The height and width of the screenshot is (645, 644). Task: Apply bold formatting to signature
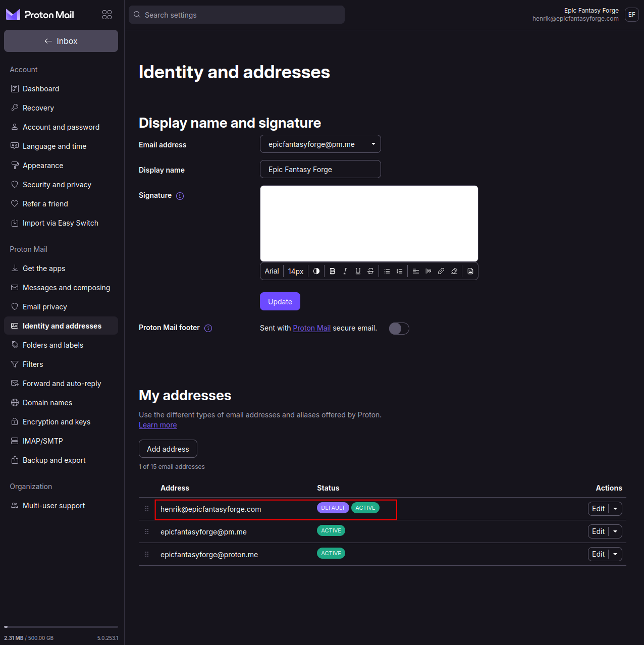coord(333,271)
